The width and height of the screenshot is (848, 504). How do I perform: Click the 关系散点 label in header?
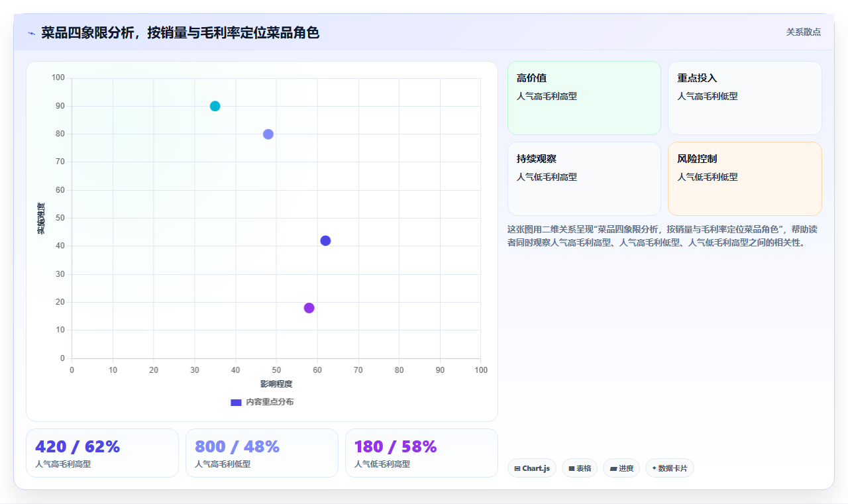[803, 32]
